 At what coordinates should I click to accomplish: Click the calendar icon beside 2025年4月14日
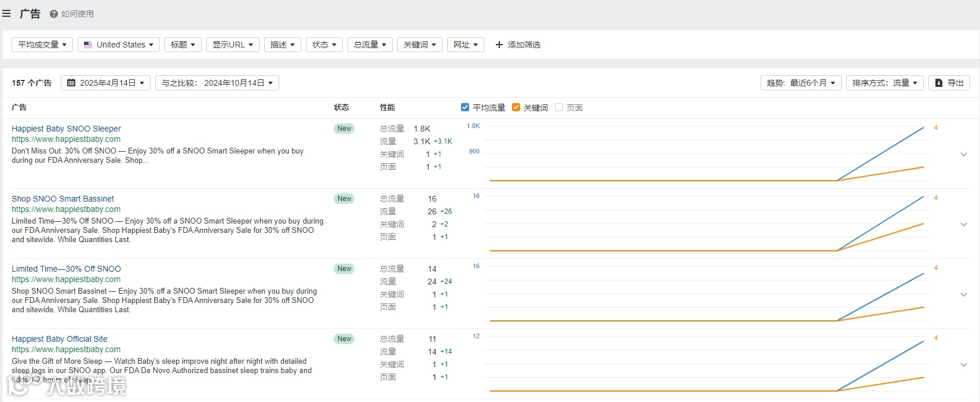pos(71,83)
